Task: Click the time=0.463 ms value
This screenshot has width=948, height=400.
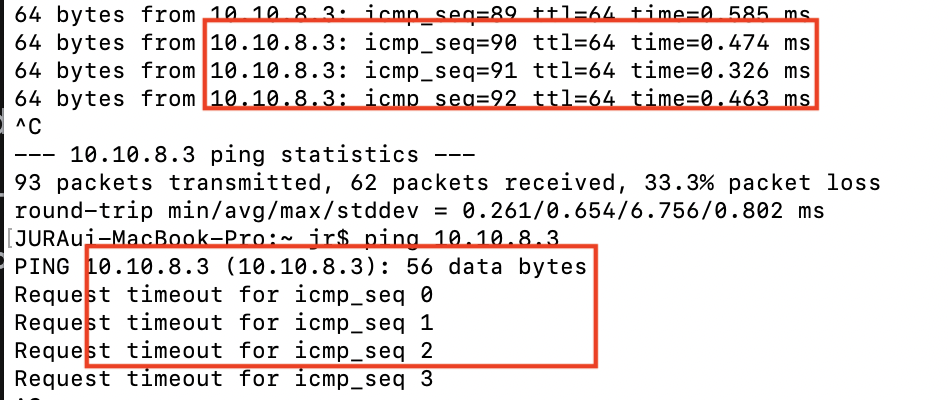Action: pos(720,99)
